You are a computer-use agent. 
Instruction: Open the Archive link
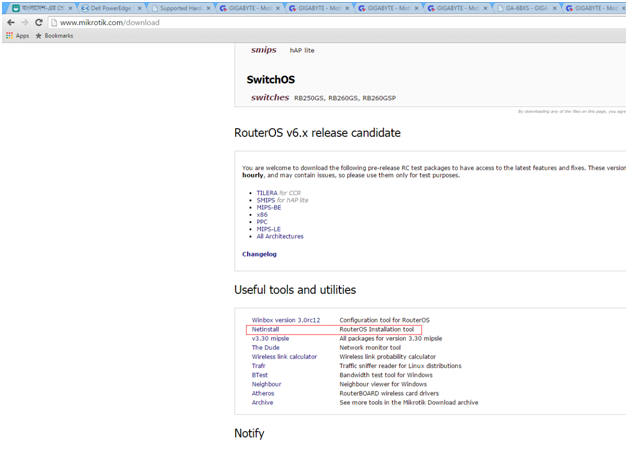(x=262, y=403)
